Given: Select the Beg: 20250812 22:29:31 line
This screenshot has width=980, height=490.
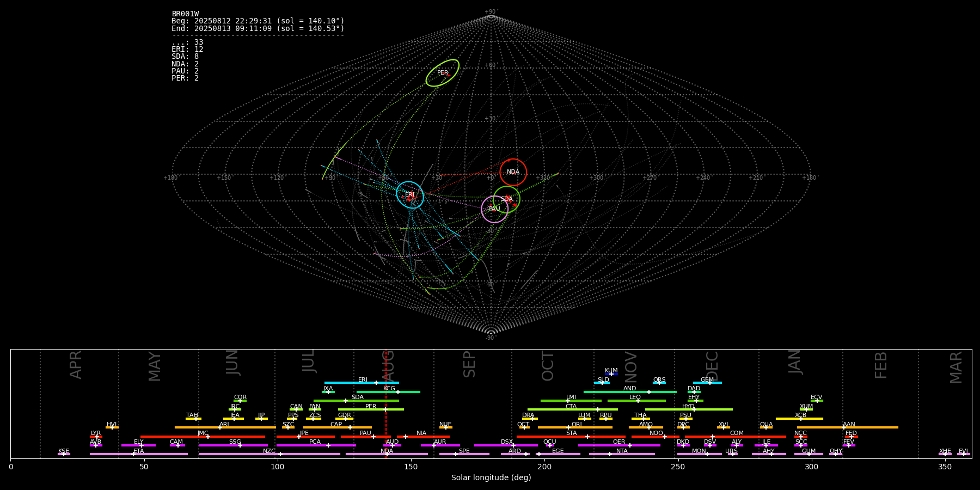Looking at the screenshot, I should (258, 21).
